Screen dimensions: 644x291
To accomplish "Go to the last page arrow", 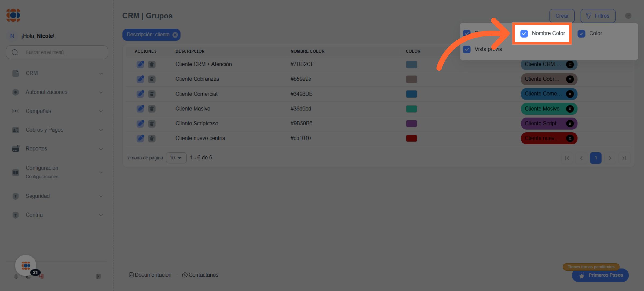I will [x=624, y=158].
